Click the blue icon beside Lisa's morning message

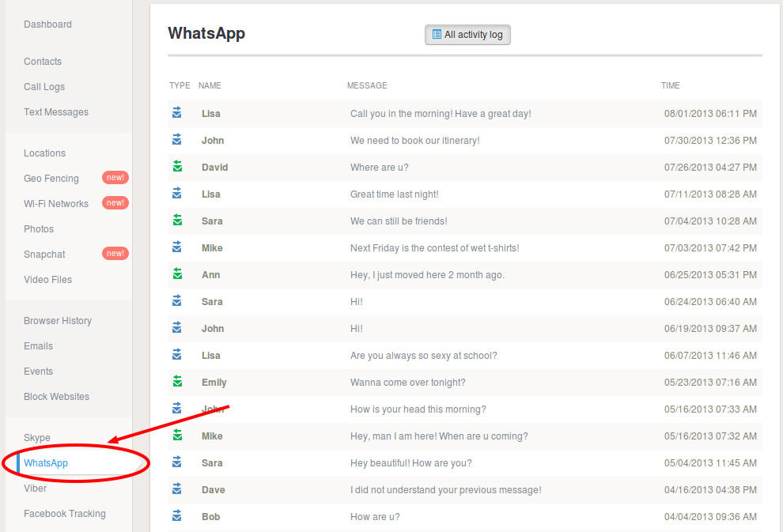pos(176,111)
